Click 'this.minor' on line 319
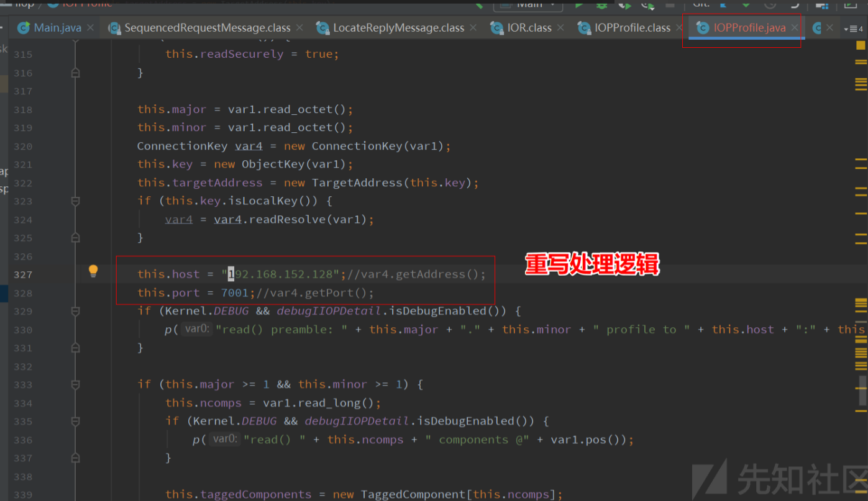This screenshot has height=501, width=868. (x=171, y=127)
